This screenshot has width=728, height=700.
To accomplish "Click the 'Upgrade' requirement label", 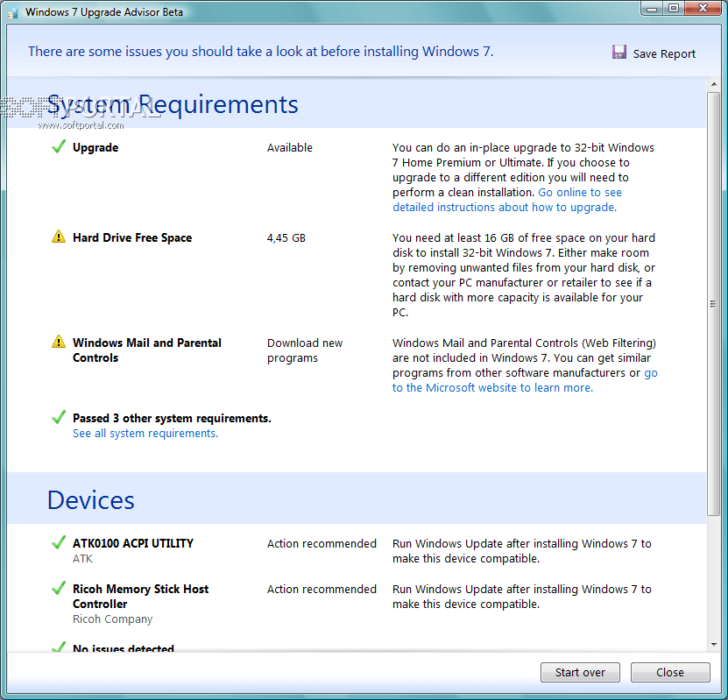I will (95, 147).
